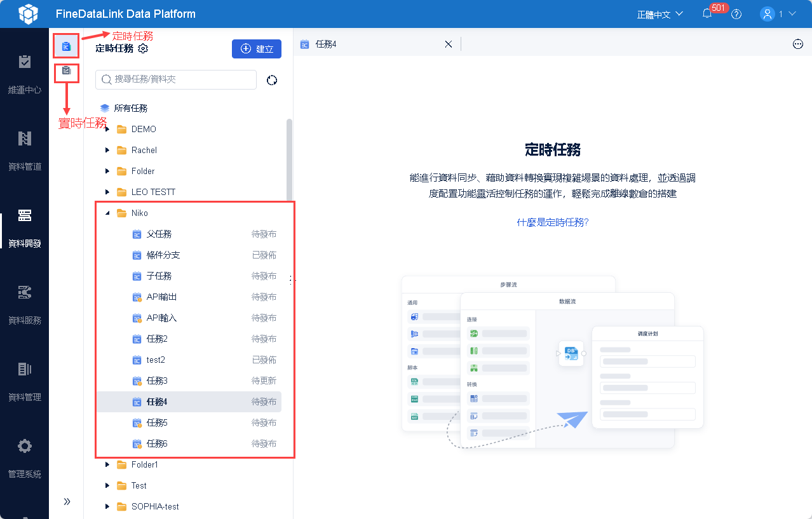Collapse the Niko folder arrow
812x519 pixels.
(x=107, y=213)
